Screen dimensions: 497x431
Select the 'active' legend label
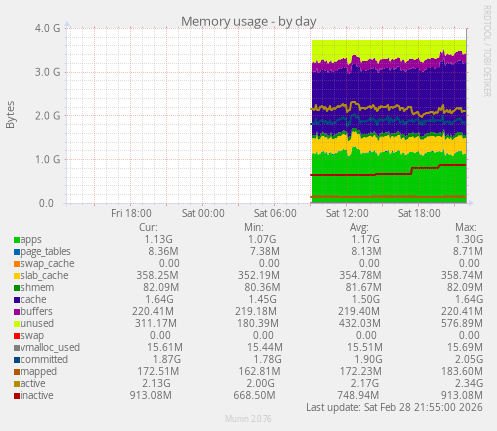(x=33, y=383)
